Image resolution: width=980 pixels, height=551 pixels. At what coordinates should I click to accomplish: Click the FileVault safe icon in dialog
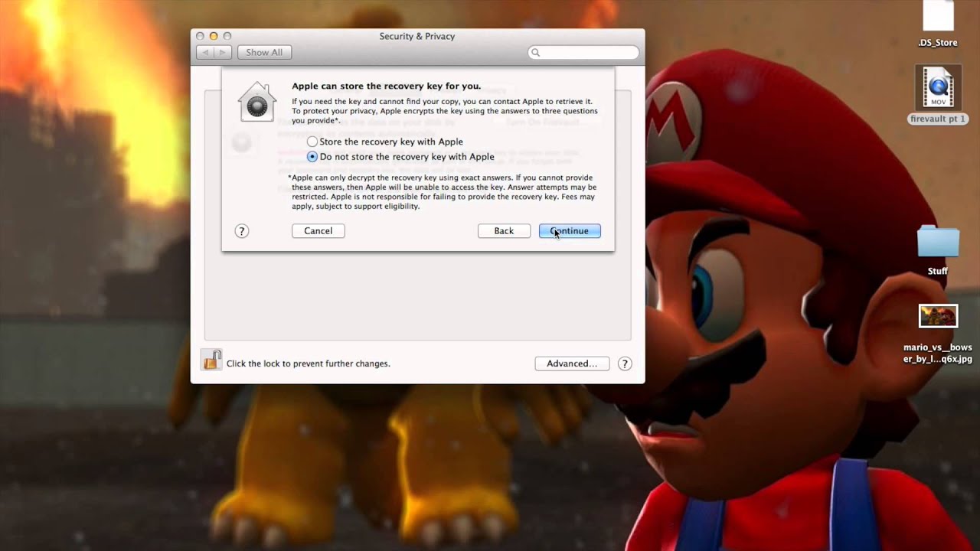click(256, 102)
